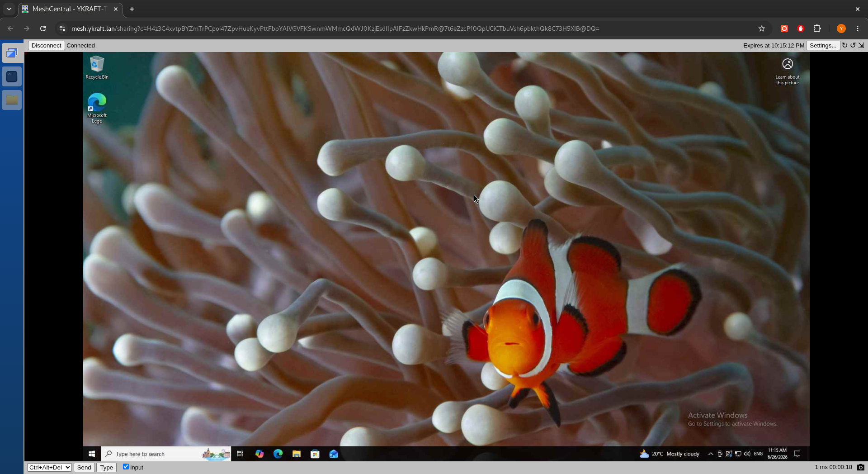Viewport: 868px width, 474px height.
Task: Open File Explorer from remote taskbar
Action: 297,454
